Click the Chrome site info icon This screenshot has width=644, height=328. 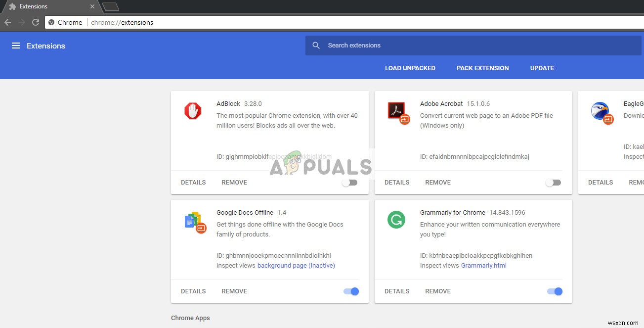click(51, 22)
